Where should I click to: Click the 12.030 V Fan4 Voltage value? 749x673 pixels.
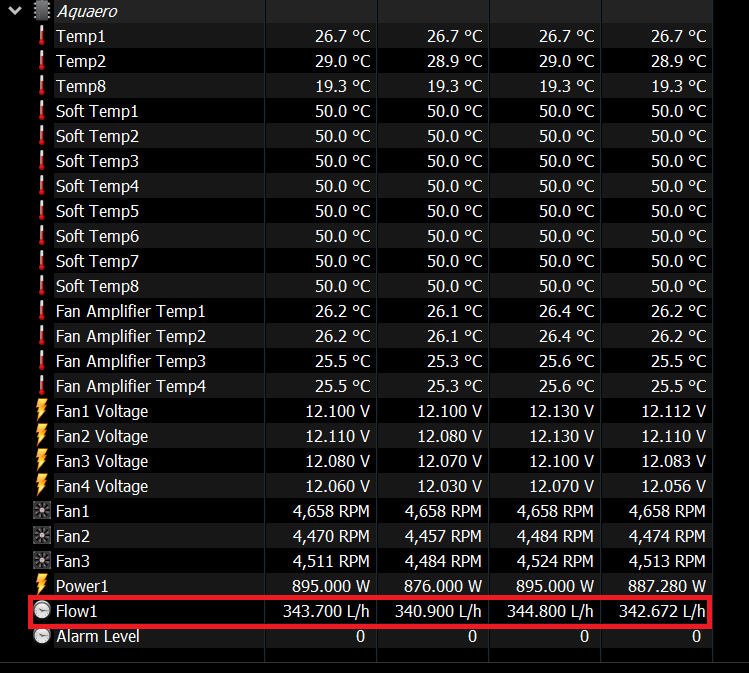(449, 486)
